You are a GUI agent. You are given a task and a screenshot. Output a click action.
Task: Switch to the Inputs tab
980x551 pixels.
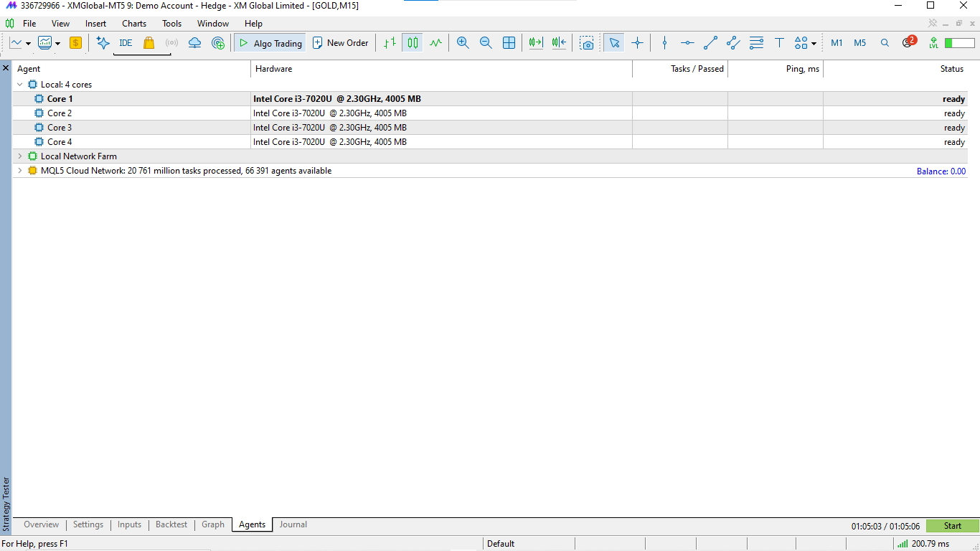click(x=129, y=524)
